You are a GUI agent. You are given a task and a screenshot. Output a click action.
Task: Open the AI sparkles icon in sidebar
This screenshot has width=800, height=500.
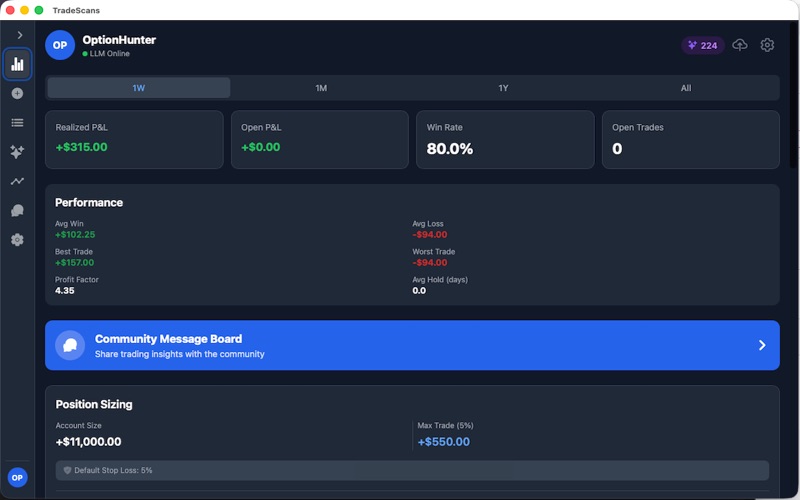17,152
